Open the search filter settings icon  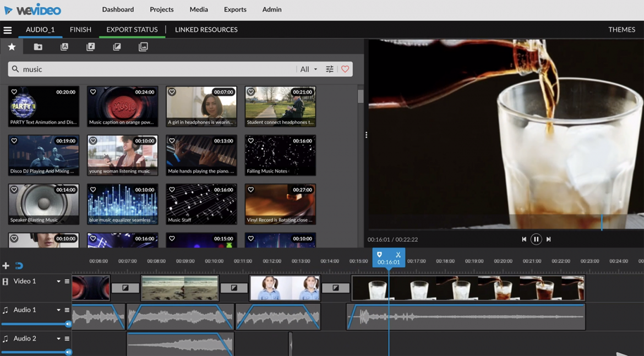click(x=329, y=69)
